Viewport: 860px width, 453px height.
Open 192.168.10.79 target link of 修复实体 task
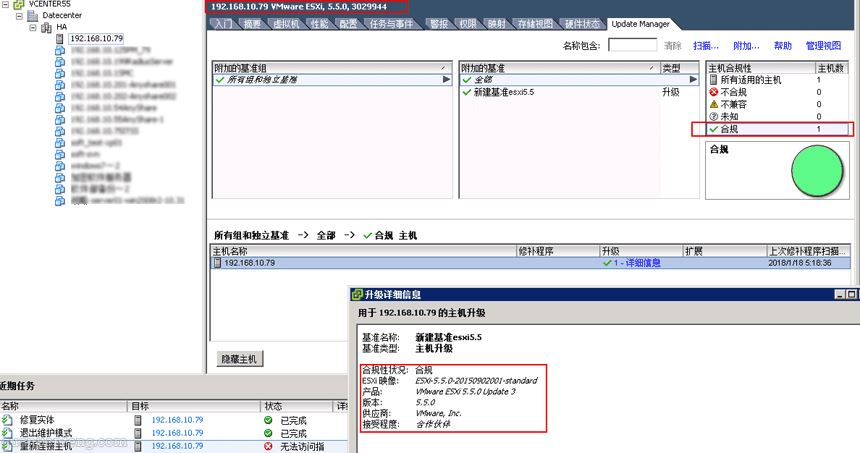click(177, 420)
